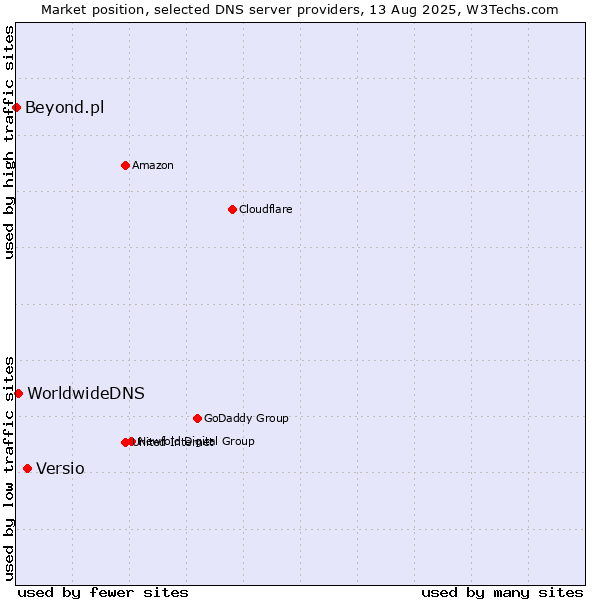Click the 'used by fewer sites' axis label
This screenshot has height=600, width=600.
pyautogui.click(x=103, y=593)
